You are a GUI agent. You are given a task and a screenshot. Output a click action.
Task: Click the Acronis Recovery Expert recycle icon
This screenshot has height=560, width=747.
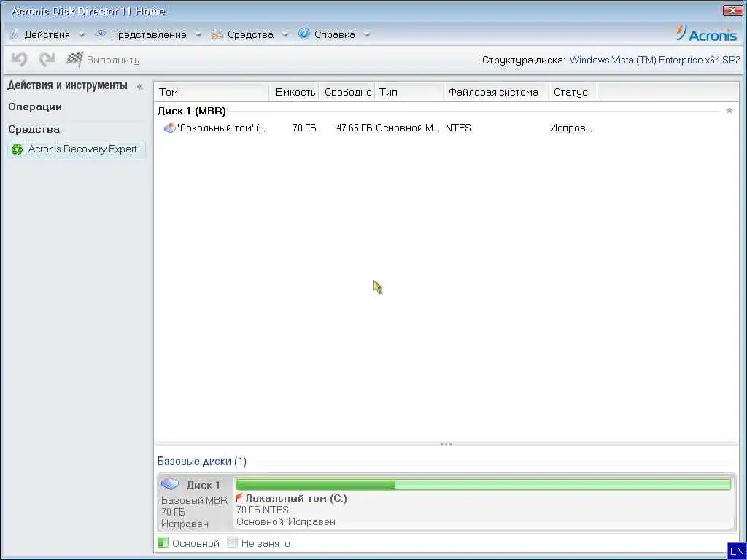(18, 149)
